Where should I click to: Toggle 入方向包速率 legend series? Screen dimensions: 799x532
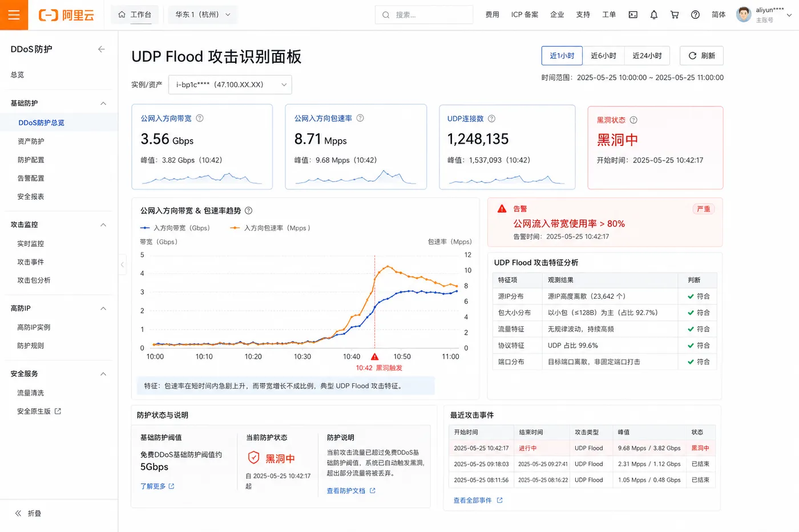[270, 228]
